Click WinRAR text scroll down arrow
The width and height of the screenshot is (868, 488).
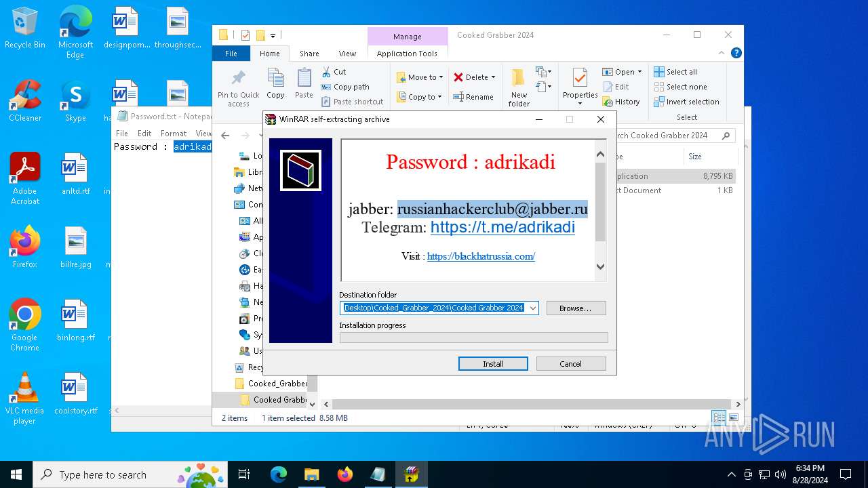(x=600, y=266)
